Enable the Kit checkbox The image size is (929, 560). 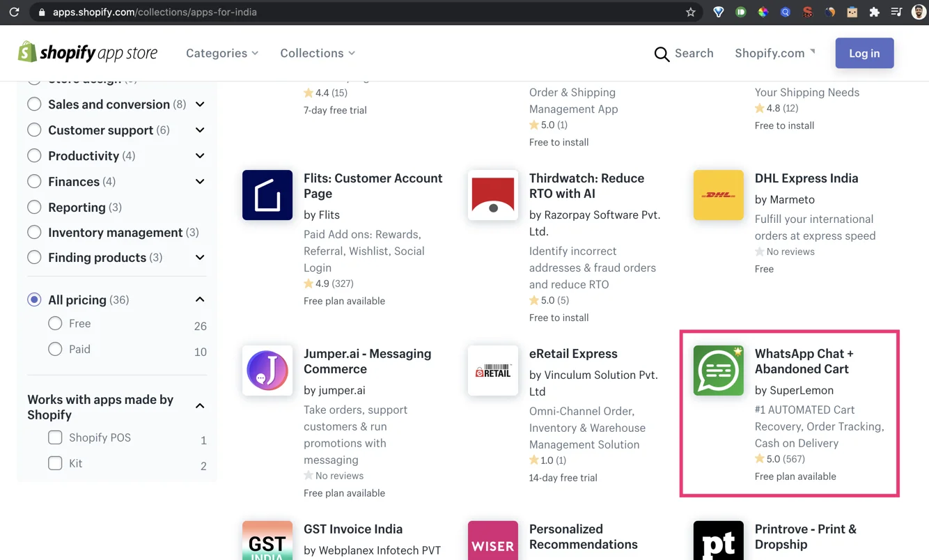[x=55, y=463]
